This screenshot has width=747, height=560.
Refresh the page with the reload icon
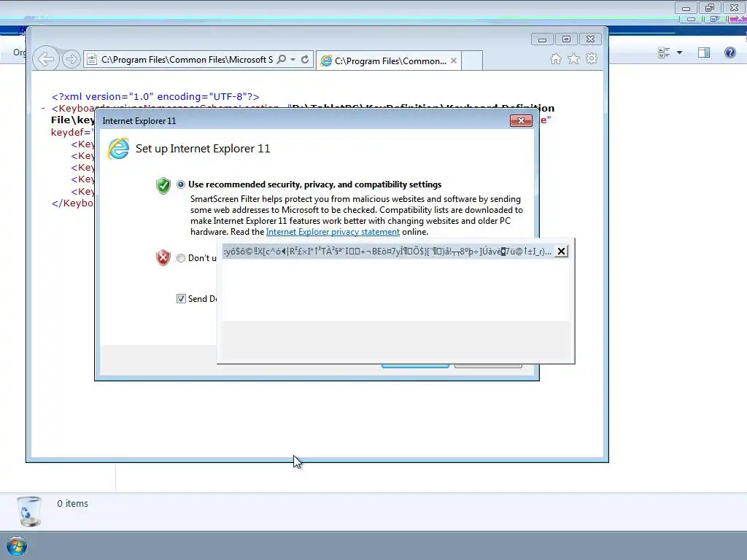[x=305, y=60]
